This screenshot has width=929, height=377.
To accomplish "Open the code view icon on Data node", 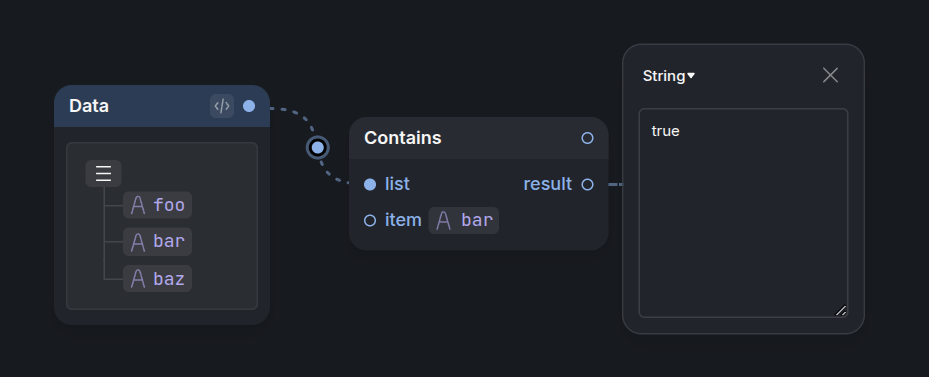I will click(x=222, y=106).
